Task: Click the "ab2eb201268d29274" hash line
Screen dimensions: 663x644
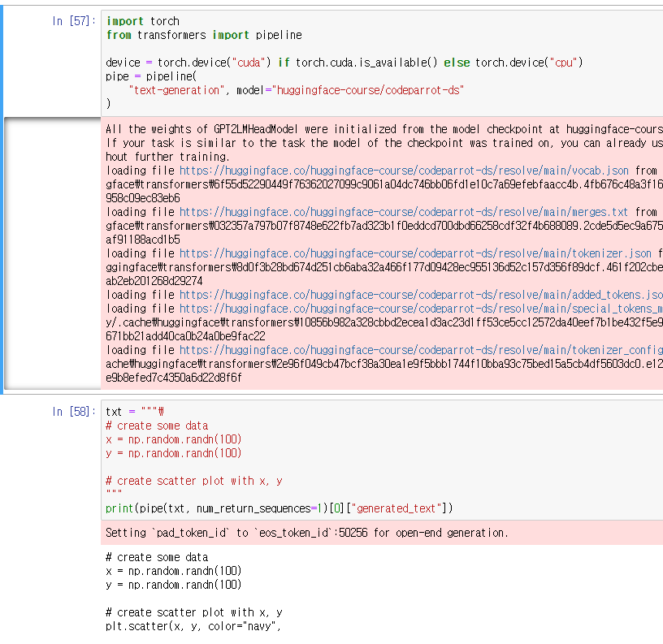Action: pyautogui.click(x=154, y=281)
